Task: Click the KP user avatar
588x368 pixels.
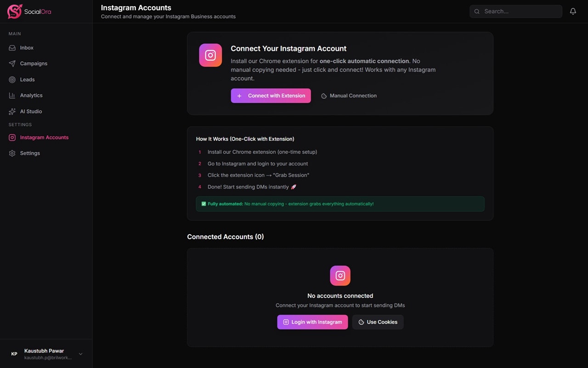Action: pyautogui.click(x=14, y=354)
